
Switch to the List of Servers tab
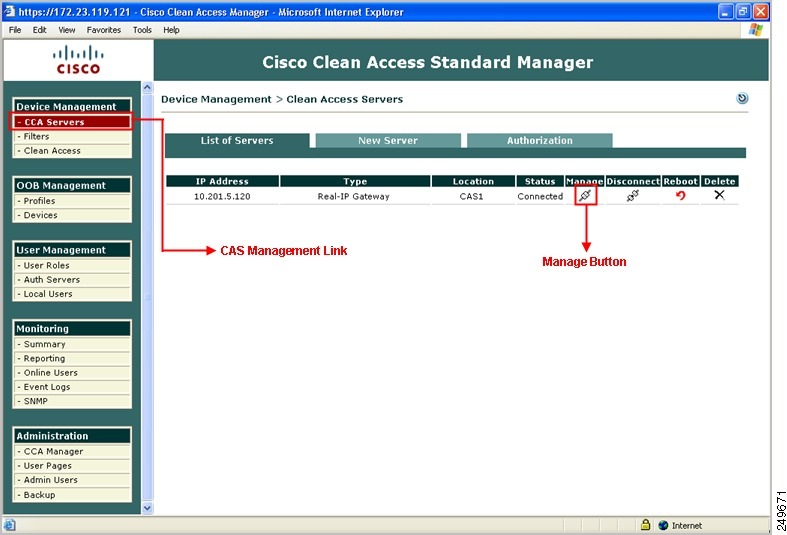click(237, 141)
